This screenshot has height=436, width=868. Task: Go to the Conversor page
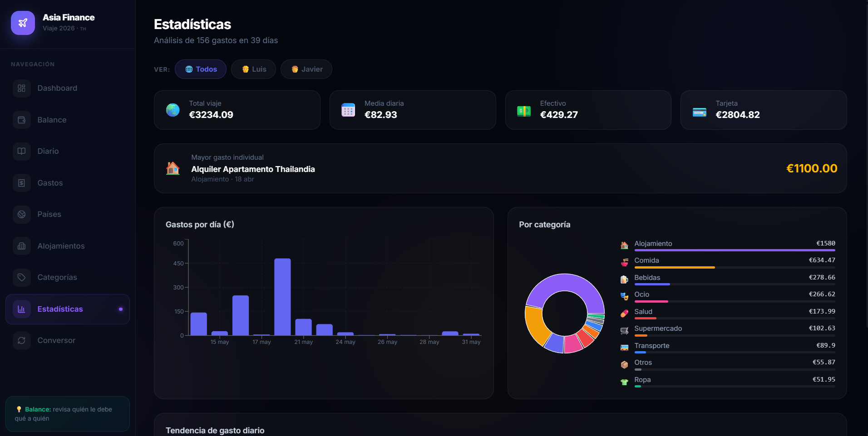(x=68, y=340)
